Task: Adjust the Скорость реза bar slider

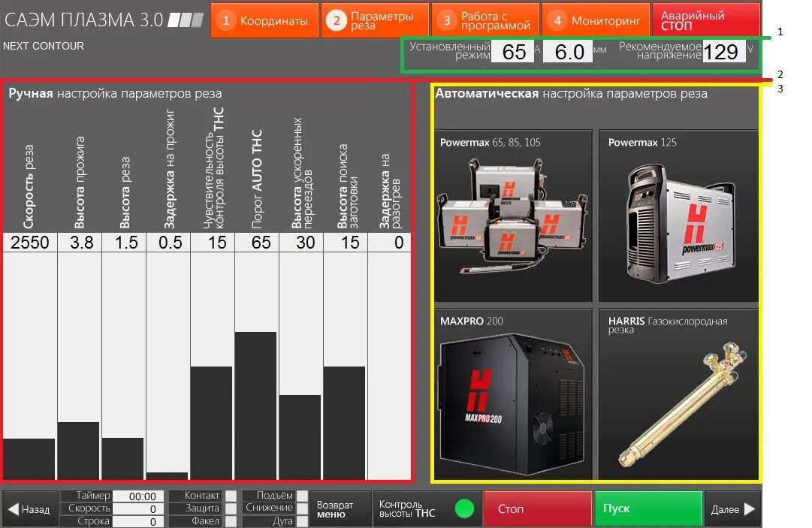Action: click(x=29, y=366)
